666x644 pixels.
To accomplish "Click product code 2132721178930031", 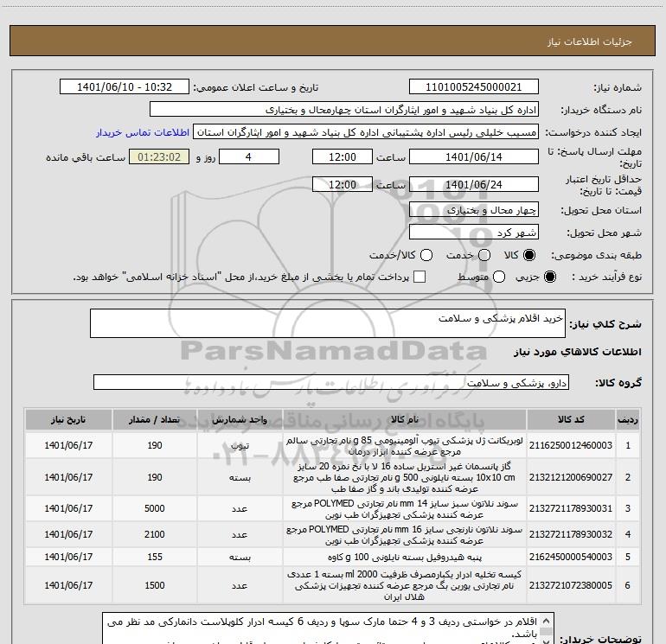I will (x=571, y=508).
